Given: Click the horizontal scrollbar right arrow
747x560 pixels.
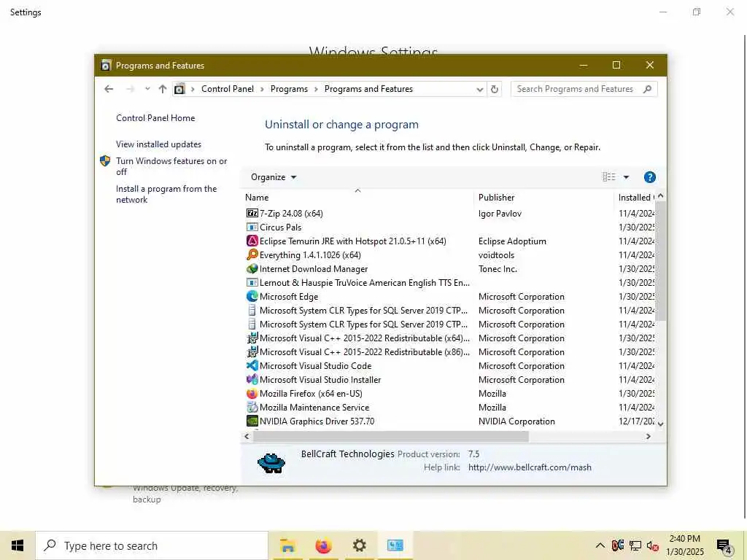Looking at the screenshot, I should tap(648, 436).
